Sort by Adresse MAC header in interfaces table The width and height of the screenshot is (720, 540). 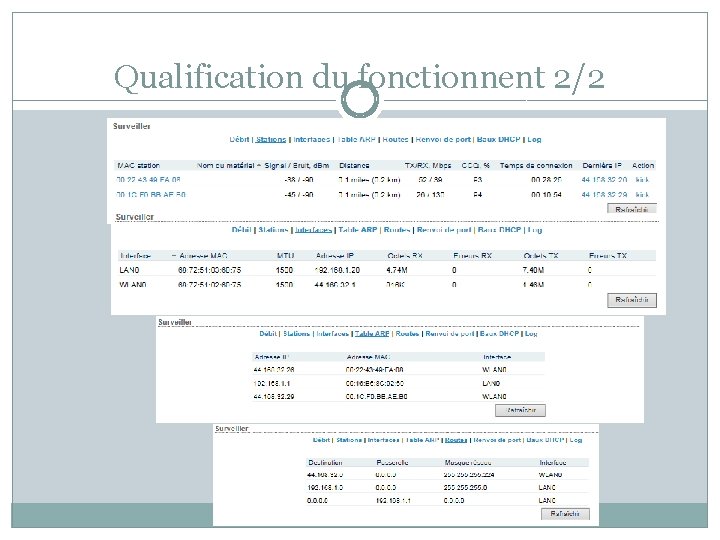click(203, 256)
